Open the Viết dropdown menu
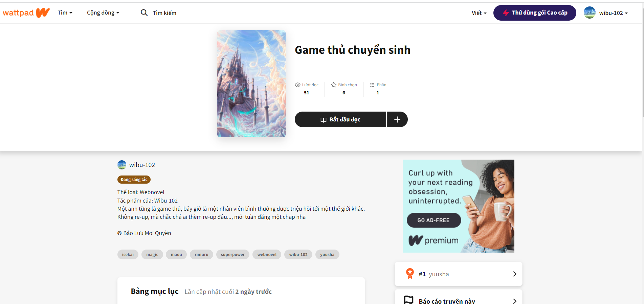This screenshot has width=644, height=304. (x=479, y=13)
